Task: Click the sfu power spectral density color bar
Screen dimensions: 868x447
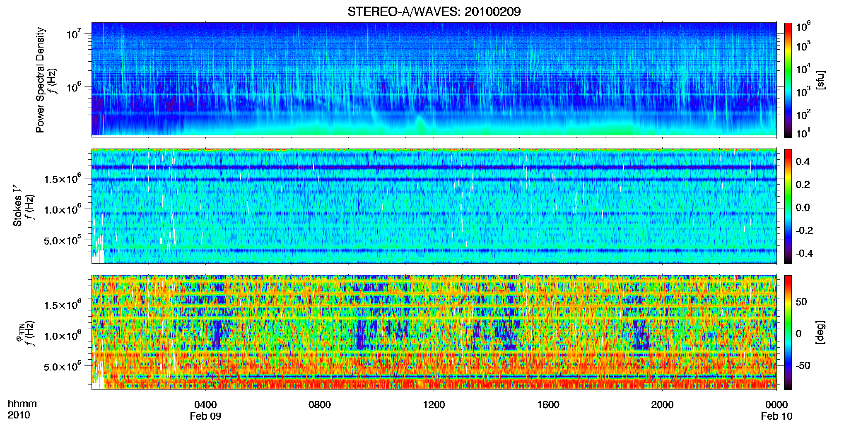Action: pos(788,80)
